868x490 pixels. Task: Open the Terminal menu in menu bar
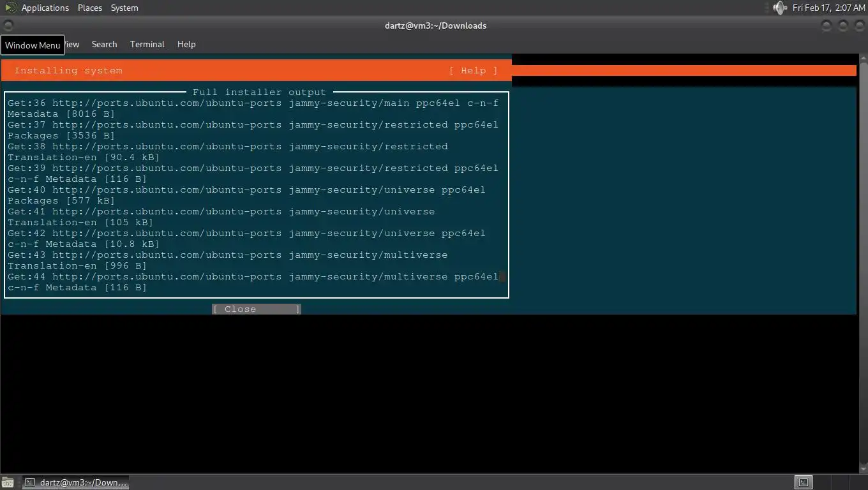click(147, 44)
